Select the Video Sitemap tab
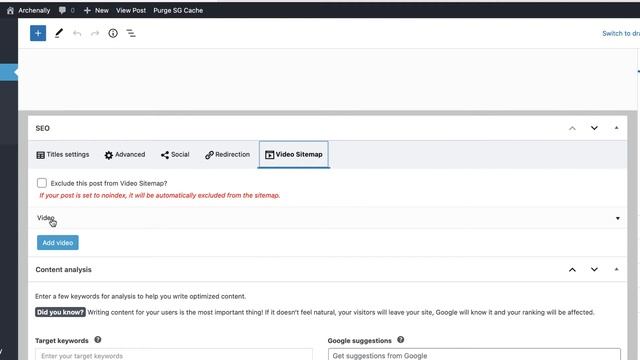 [293, 154]
